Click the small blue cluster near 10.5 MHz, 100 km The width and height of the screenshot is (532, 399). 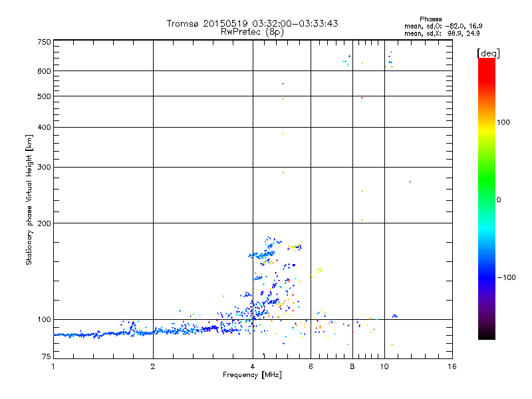(394, 316)
